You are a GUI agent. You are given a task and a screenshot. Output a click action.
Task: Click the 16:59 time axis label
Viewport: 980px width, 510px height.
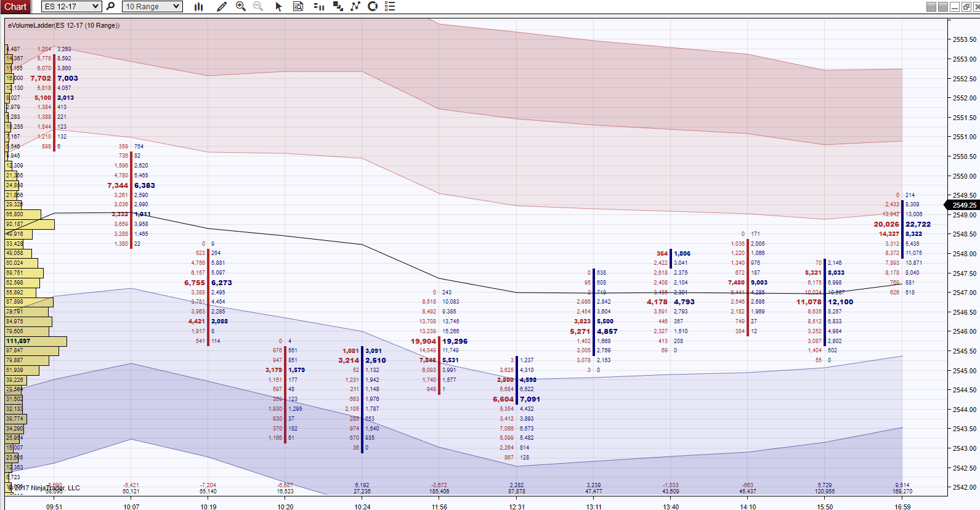[902, 507]
